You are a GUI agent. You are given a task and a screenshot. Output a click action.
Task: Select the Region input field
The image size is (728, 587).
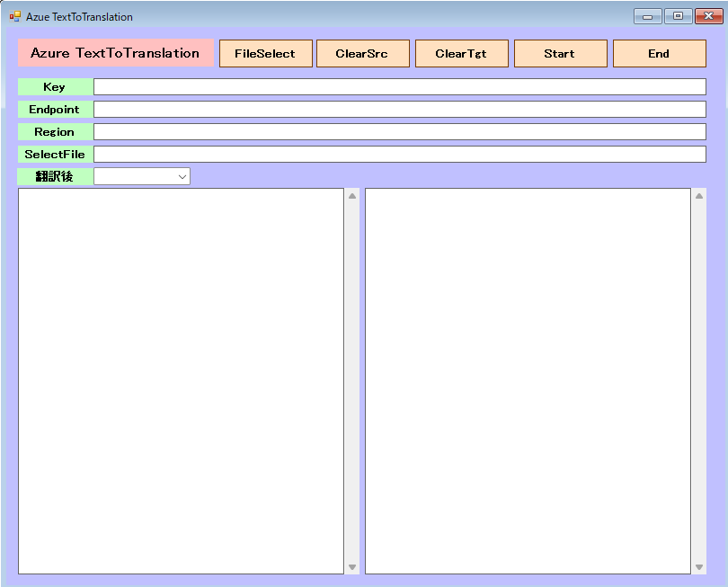[x=399, y=131]
